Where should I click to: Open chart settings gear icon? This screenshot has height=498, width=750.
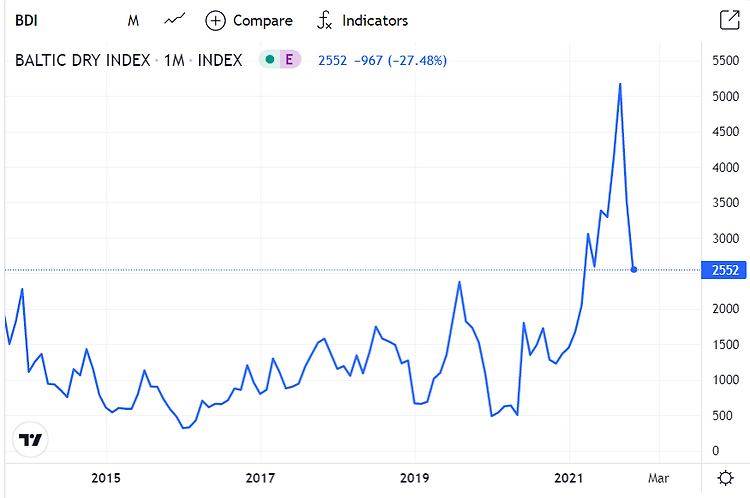726,478
